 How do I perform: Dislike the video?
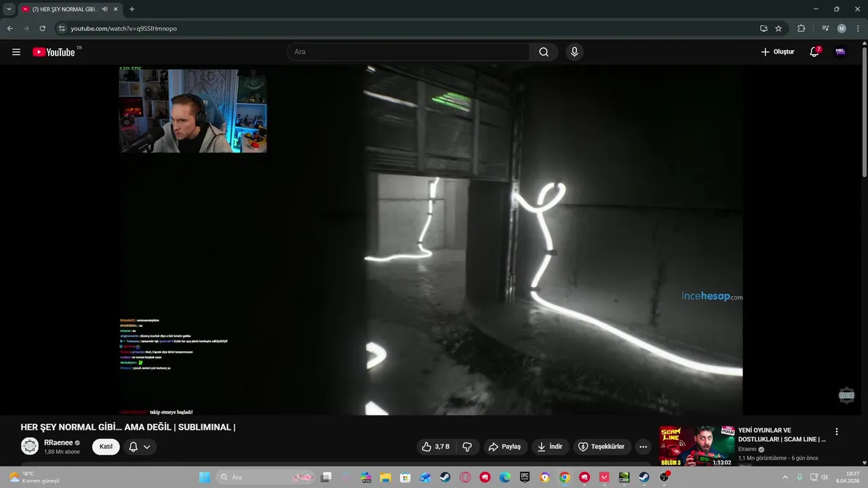click(x=467, y=447)
